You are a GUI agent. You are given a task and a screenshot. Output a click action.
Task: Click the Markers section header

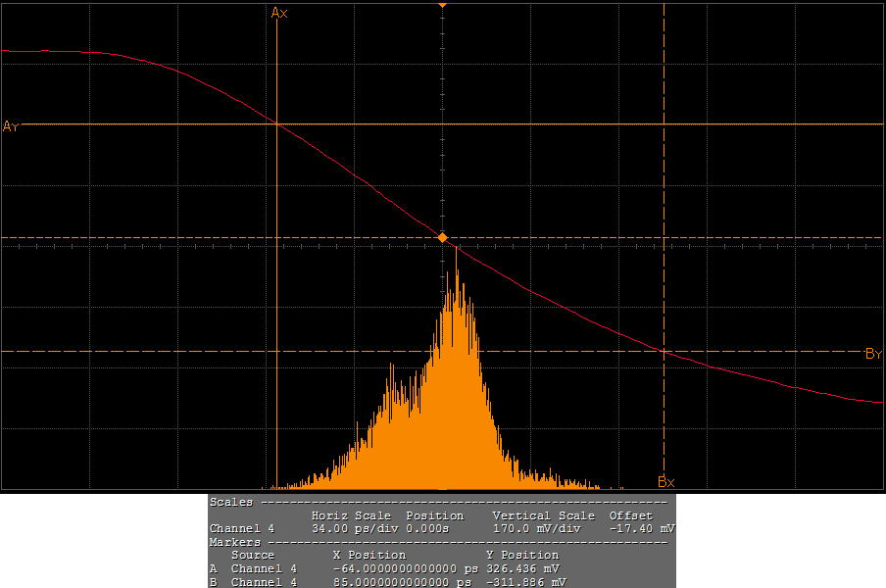235,542
